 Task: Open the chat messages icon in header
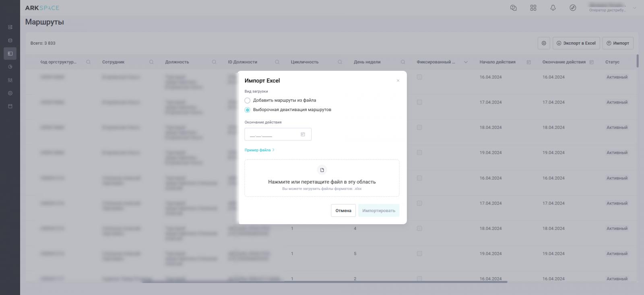[513, 8]
